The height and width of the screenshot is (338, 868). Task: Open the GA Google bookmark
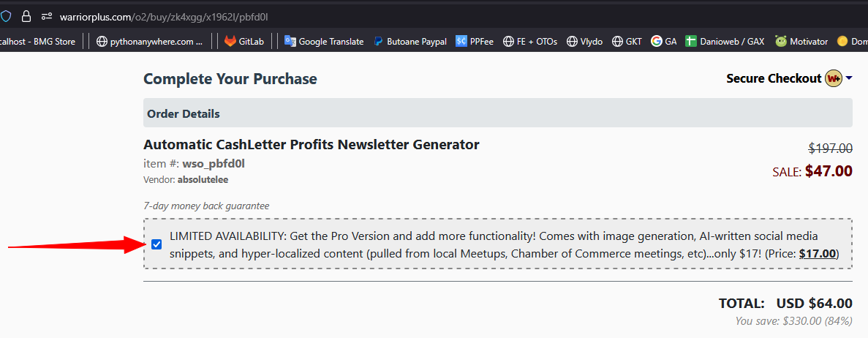(x=664, y=42)
